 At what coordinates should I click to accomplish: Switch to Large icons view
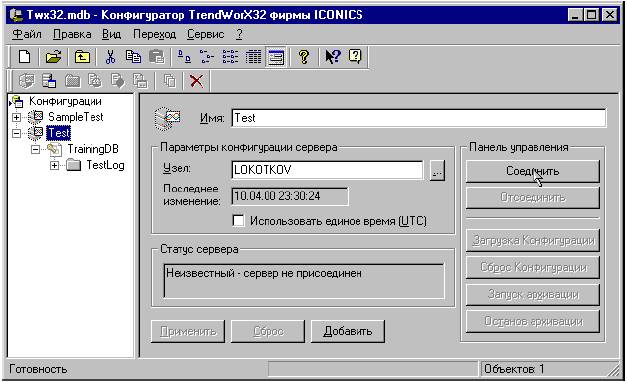coord(184,56)
